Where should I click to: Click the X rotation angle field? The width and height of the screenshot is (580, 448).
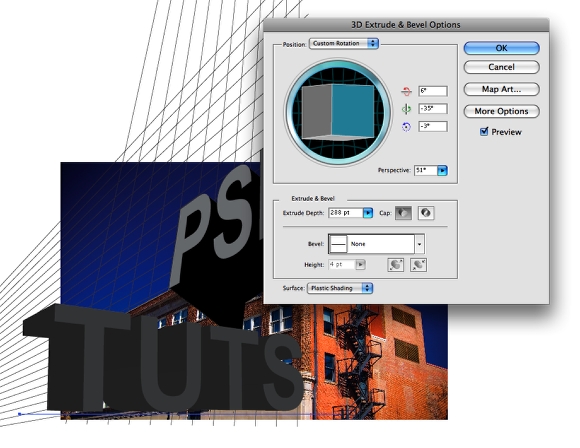(x=433, y=91)
